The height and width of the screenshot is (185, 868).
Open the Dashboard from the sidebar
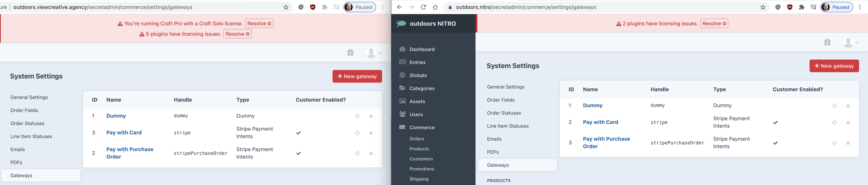pyautogui.click(x=402, y=49)
